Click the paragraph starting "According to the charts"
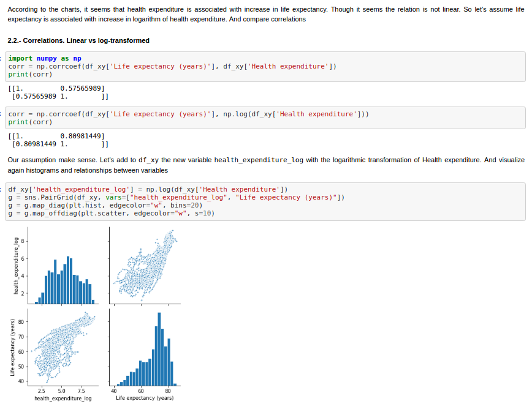Viewport: 532px width, 412px height. pos(265,14)
